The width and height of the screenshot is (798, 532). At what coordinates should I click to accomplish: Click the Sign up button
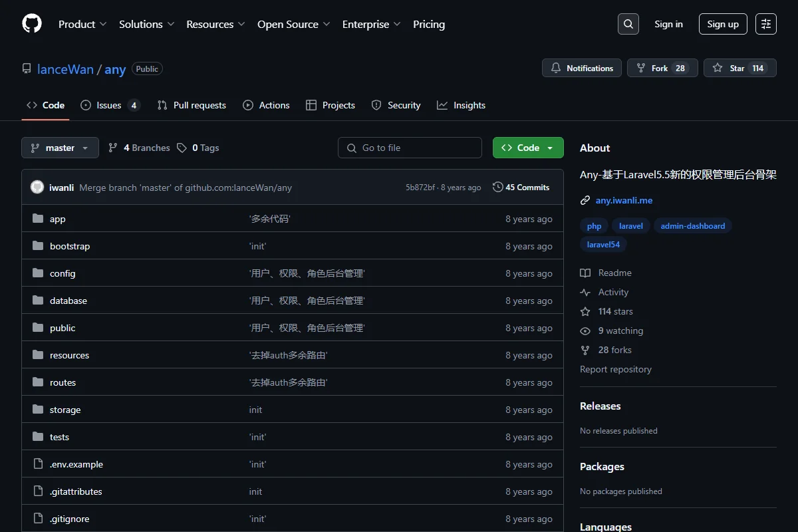723,24
